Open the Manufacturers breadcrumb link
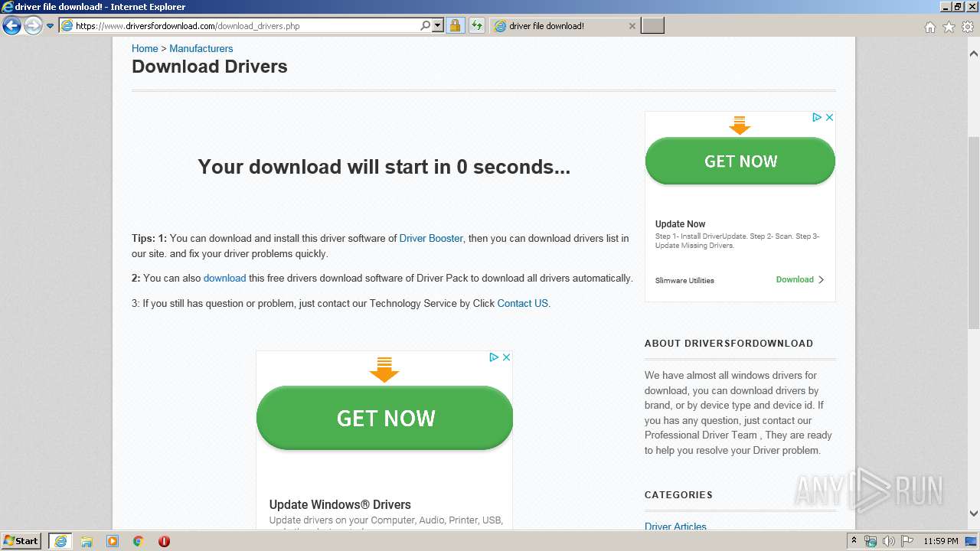The image size is (980, 551). click(201, 48)
